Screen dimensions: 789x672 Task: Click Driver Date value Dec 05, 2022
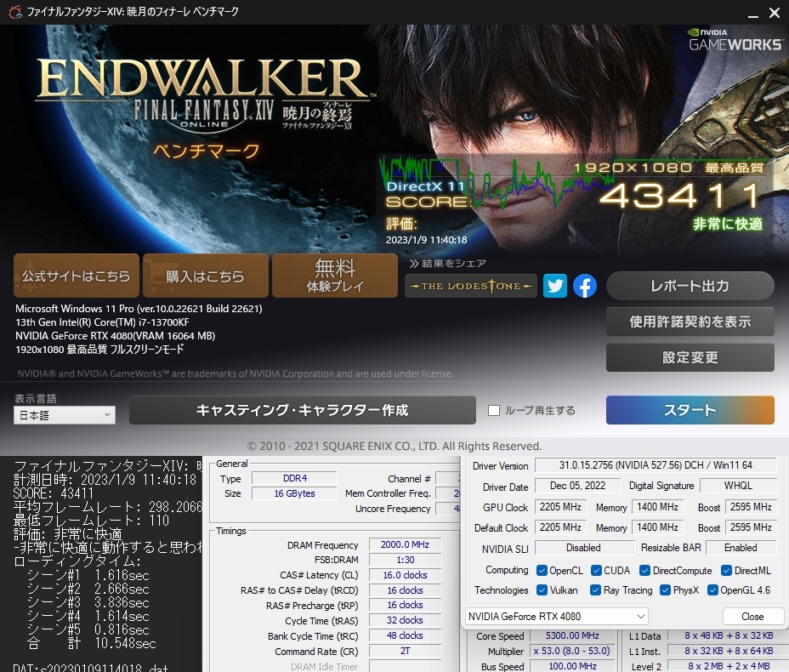click(577, 486)
